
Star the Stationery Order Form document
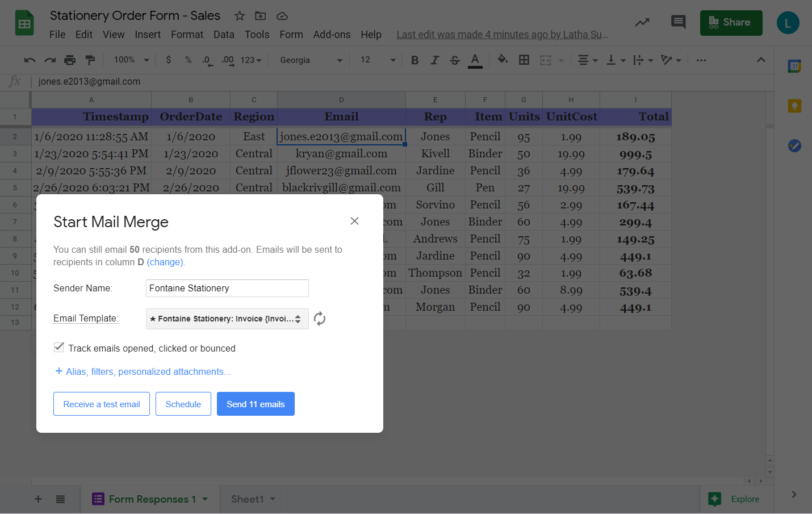tap(240, 16)
